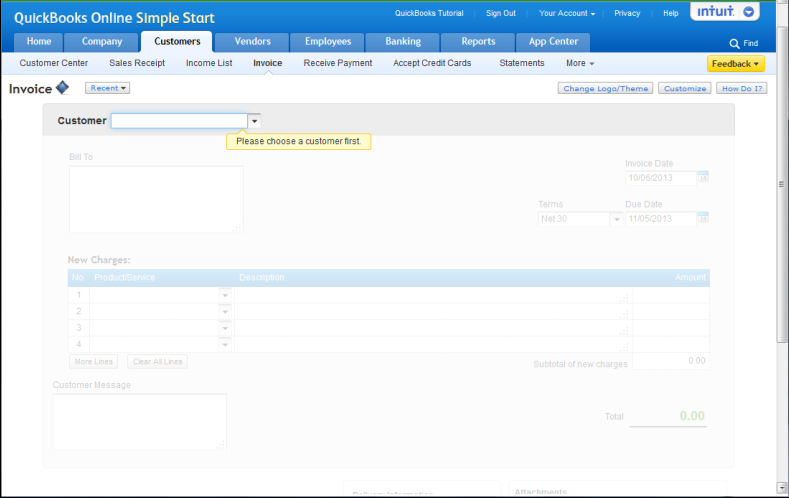Open the Help link

tap(671, 13)
